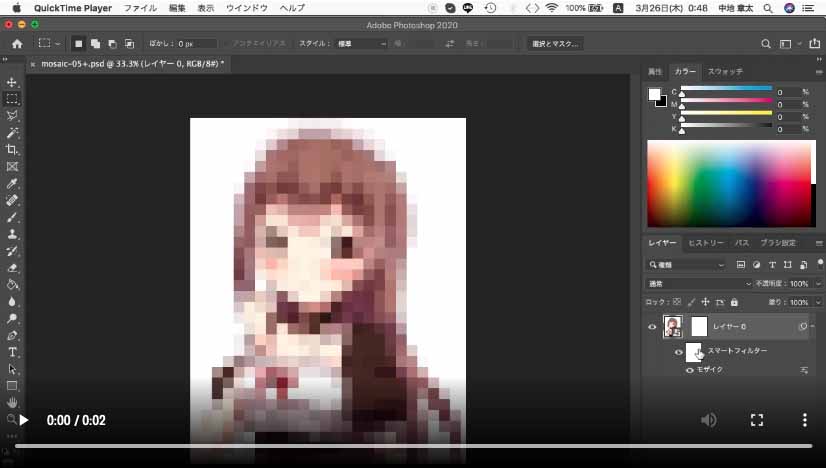The width and height of the screenshot is (826, 468).
Task: Toggle adjustment layer filter icon
Action: (756, 265)
